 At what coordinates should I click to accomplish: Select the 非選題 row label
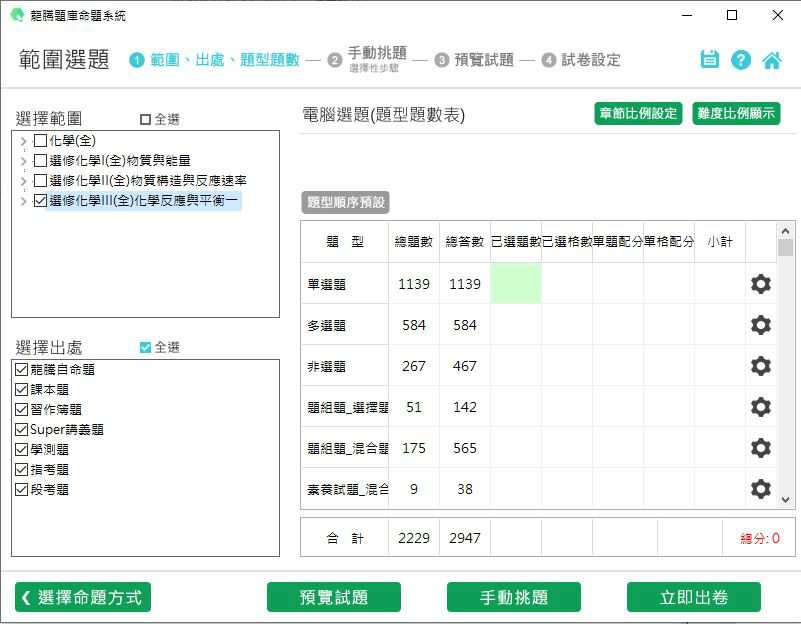(x=326, y=366)
